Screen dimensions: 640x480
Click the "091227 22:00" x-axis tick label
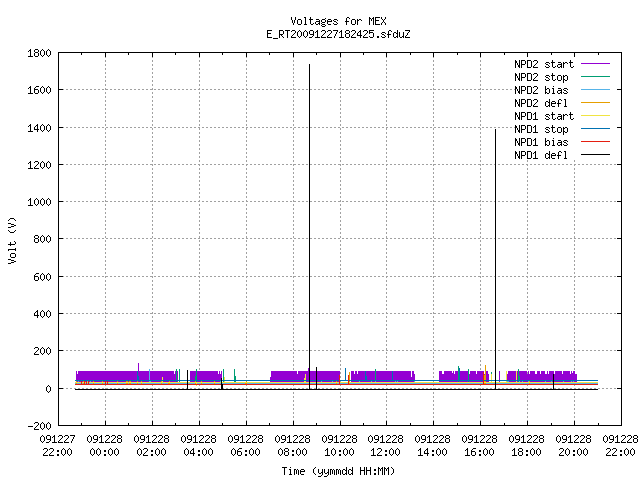pyautogui.click(x=58, y=446)
